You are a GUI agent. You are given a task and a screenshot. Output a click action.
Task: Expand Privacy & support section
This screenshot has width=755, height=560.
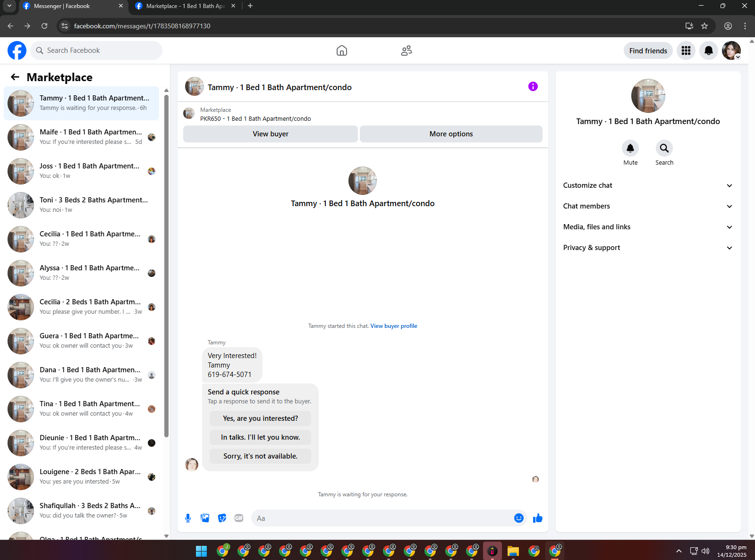pos(648,248)
